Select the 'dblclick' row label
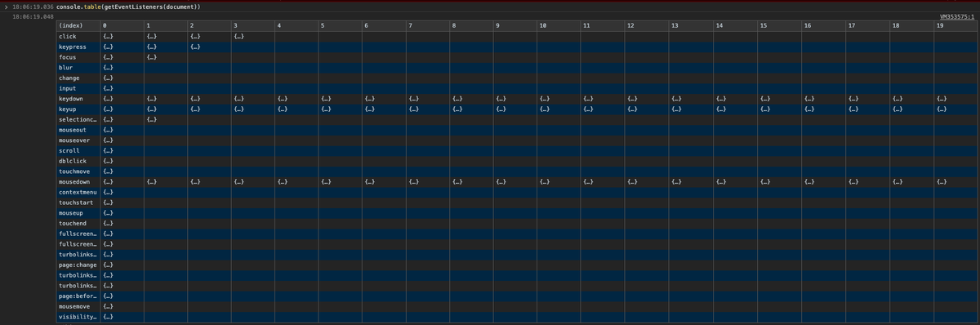The image size is (980, 325). click(73, 161)
